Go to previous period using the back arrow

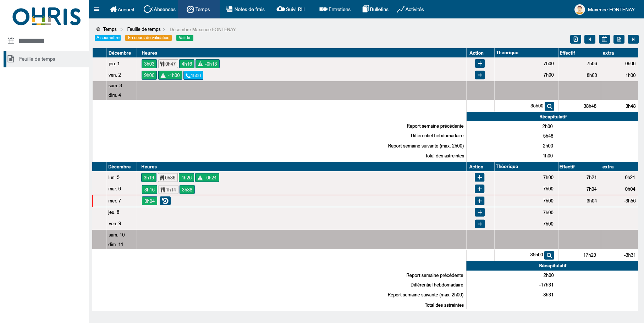pos(590,39)
